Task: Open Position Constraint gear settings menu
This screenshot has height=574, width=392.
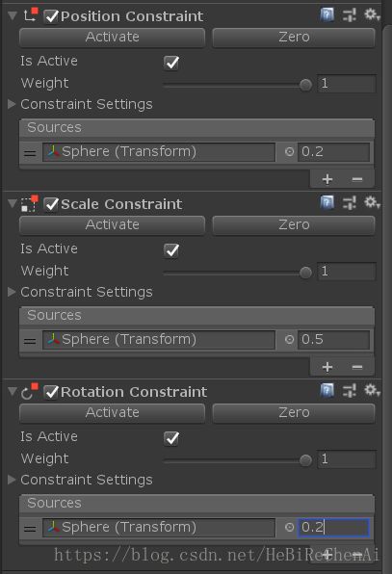Action: 372,15
